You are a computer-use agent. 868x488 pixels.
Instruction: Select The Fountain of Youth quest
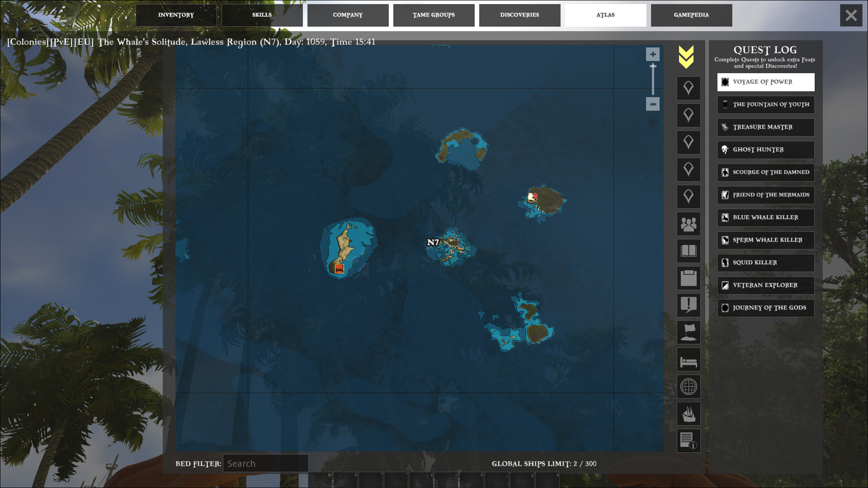[x=766, y=105]
